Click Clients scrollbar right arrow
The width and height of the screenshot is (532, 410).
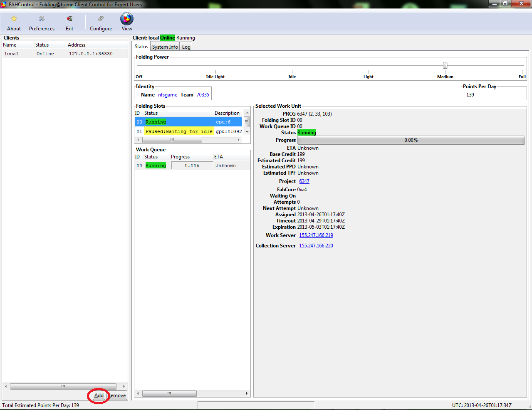coord(124,386)
